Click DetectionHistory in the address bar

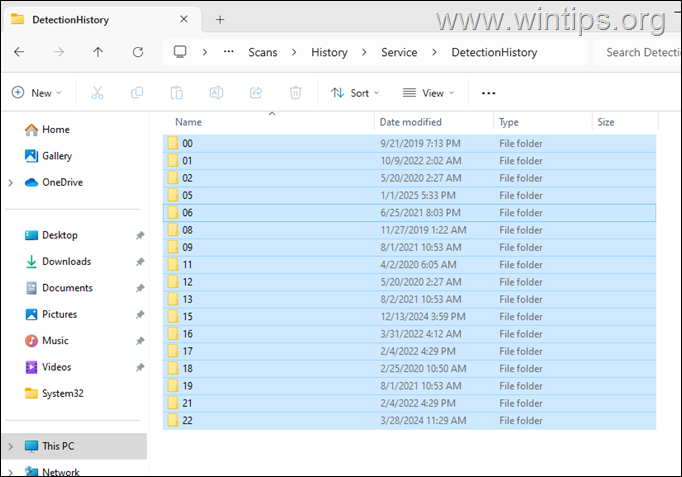click(x=494, y=52)
